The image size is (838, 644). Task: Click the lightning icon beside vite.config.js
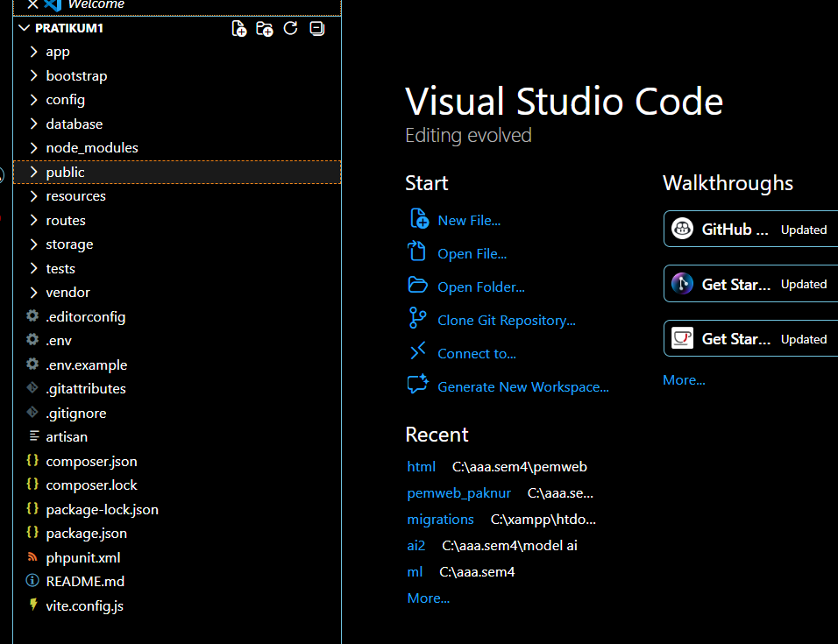tap(33, 605)
